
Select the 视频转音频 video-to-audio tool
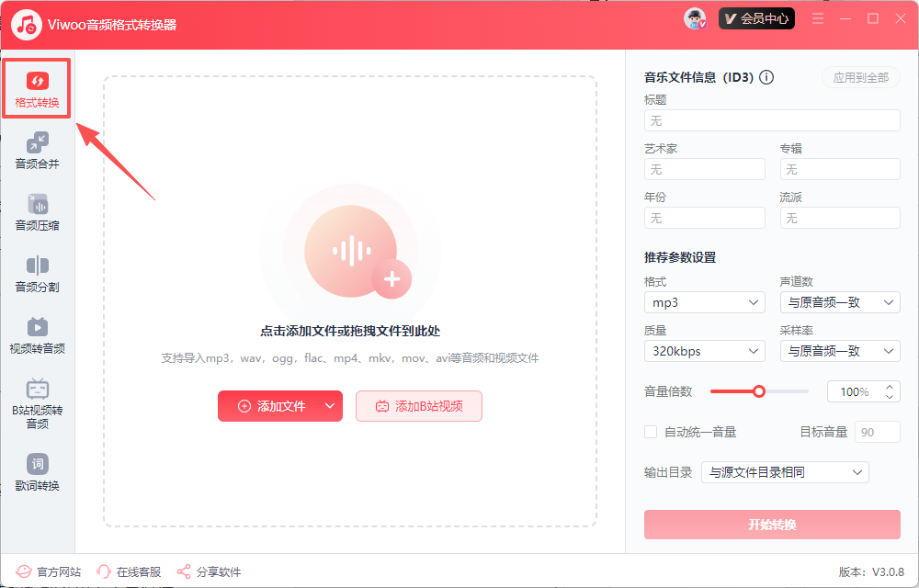click(x=36, y=338)
